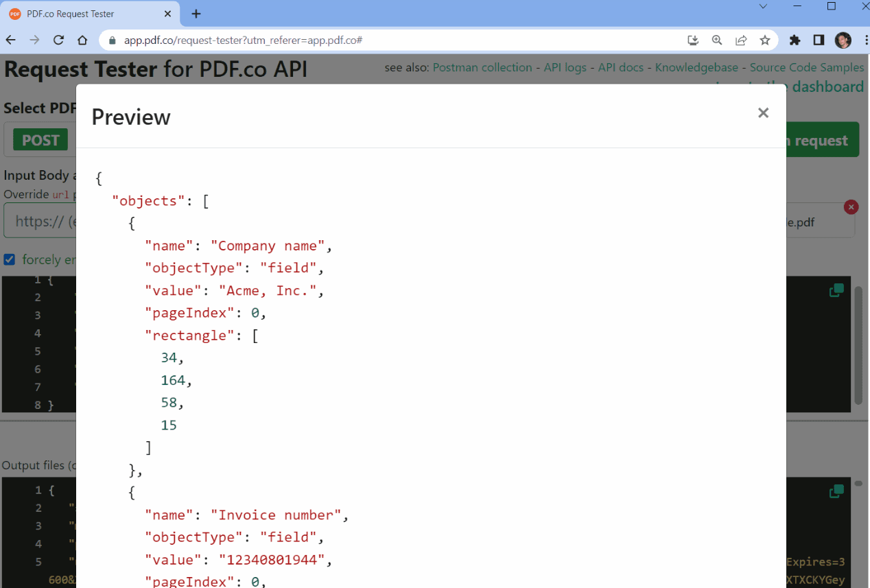Click the browser back arrow
870x588 pixels.
pyautogui.click(x=11, y=40)
